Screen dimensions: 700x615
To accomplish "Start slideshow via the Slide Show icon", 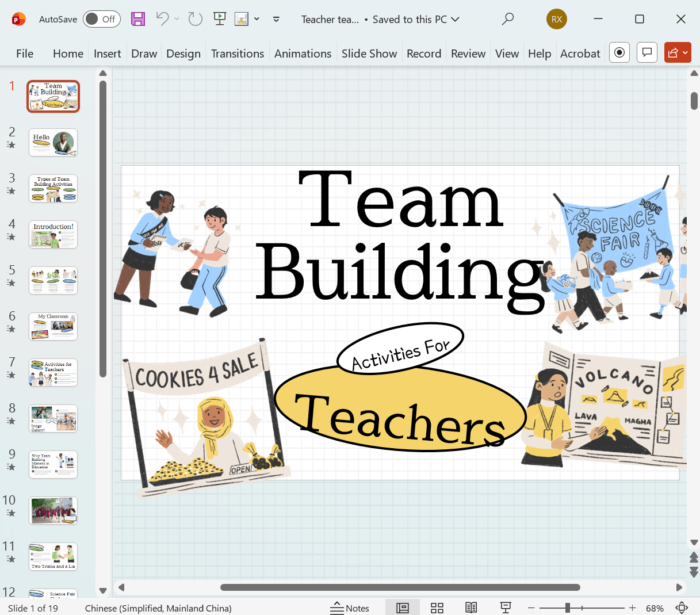I will click(x=219, y=19).
